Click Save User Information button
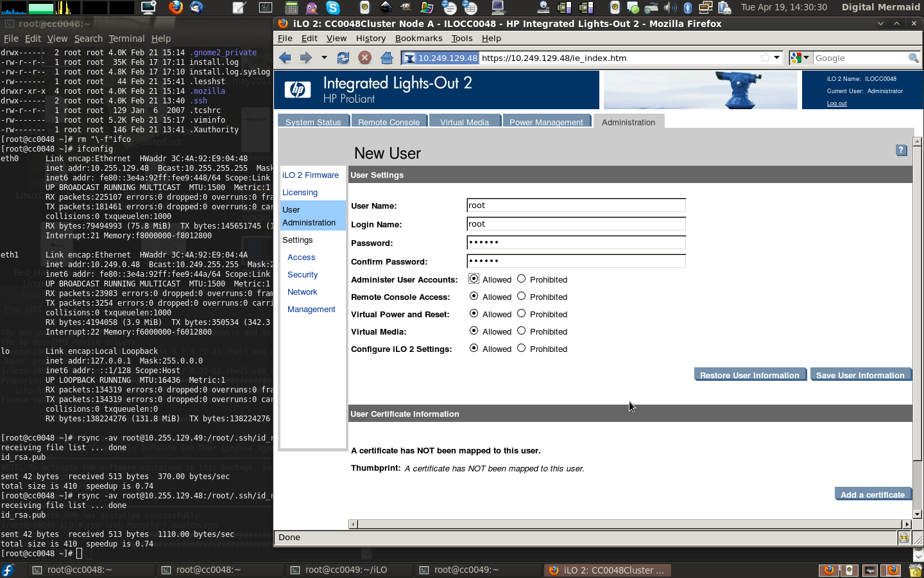Screen dimensions: 924x578 pos(860,375)
